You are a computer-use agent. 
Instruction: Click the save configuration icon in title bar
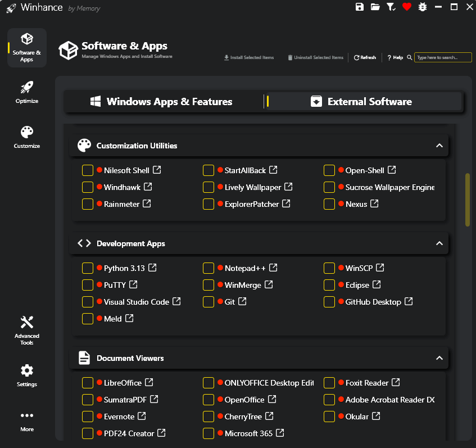[360, 7]
